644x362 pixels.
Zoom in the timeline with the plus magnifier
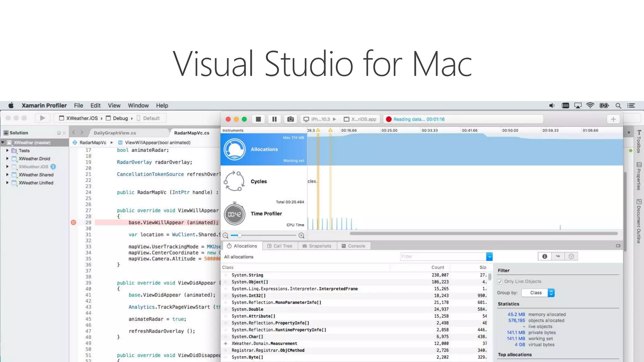click(x=301, y=235)
